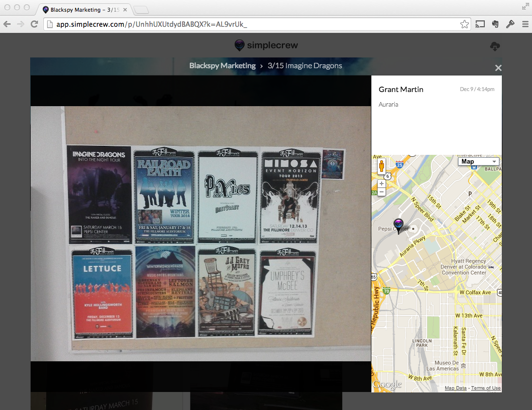532x410 pixels.
Task: Zoom out on the map
Action: (x=382, y=192)
